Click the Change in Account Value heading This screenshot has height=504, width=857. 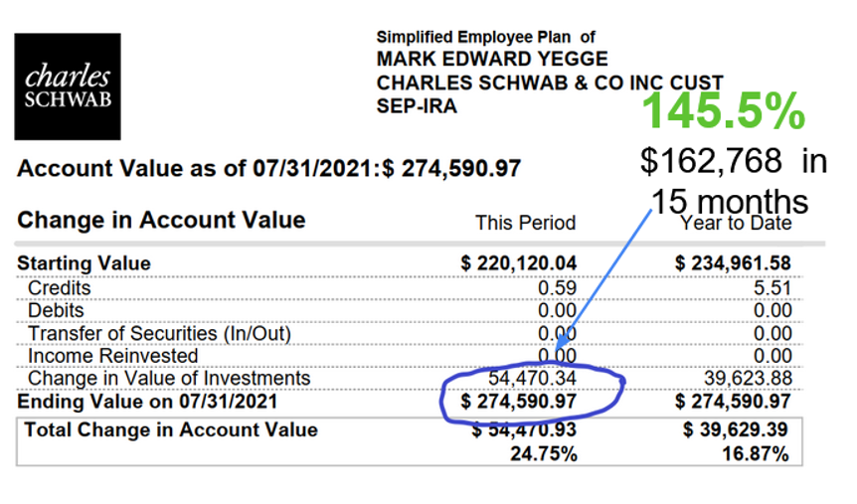(x=162, y=221)
